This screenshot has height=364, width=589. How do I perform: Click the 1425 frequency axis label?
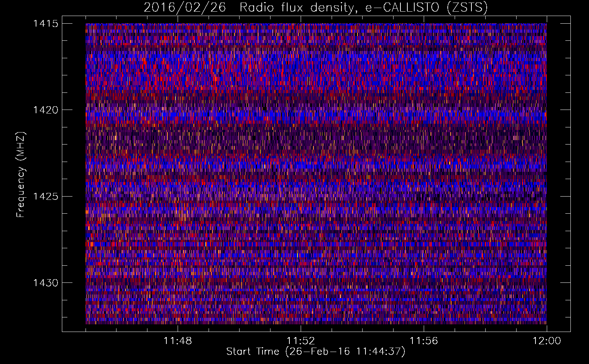[x=46, y=197]
